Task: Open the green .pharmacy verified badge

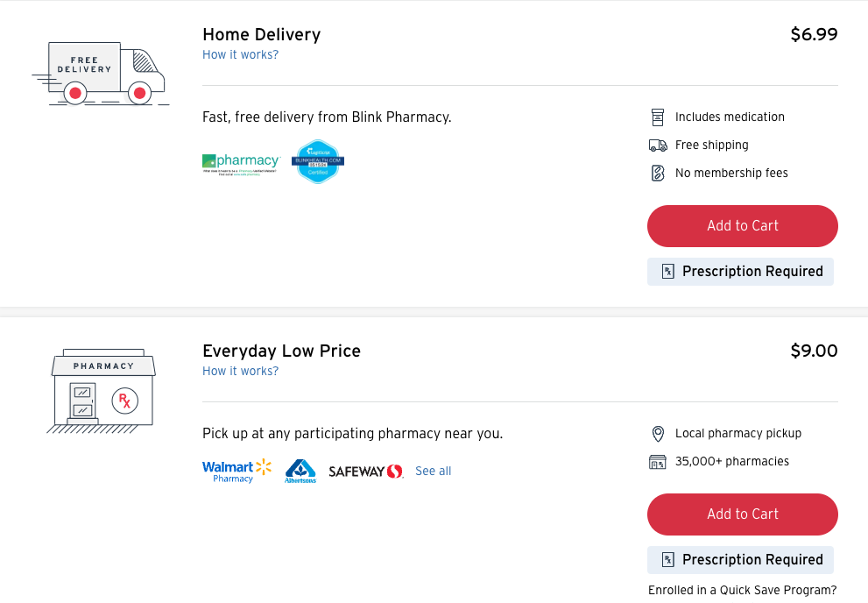Action: point(242,164)
